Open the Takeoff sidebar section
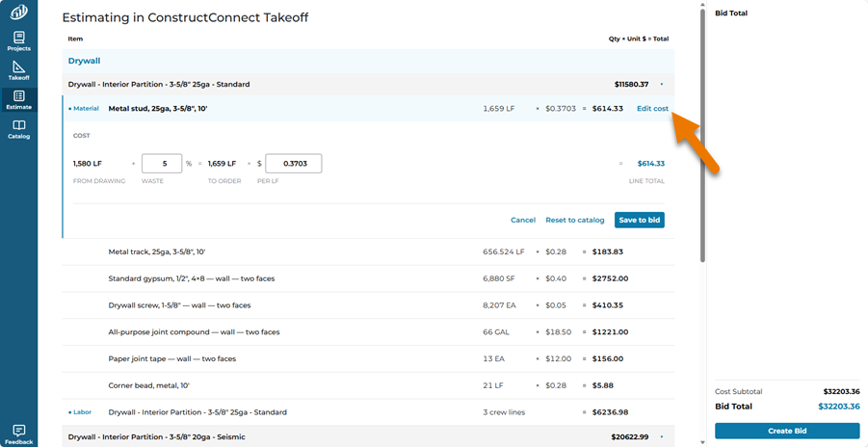Screen dimensions: 868x447 (x=19, y=71)
